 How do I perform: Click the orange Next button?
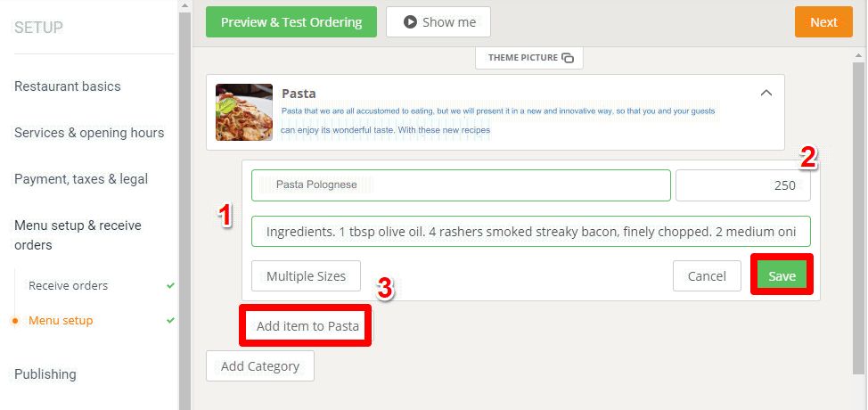(x=823, y=22)
